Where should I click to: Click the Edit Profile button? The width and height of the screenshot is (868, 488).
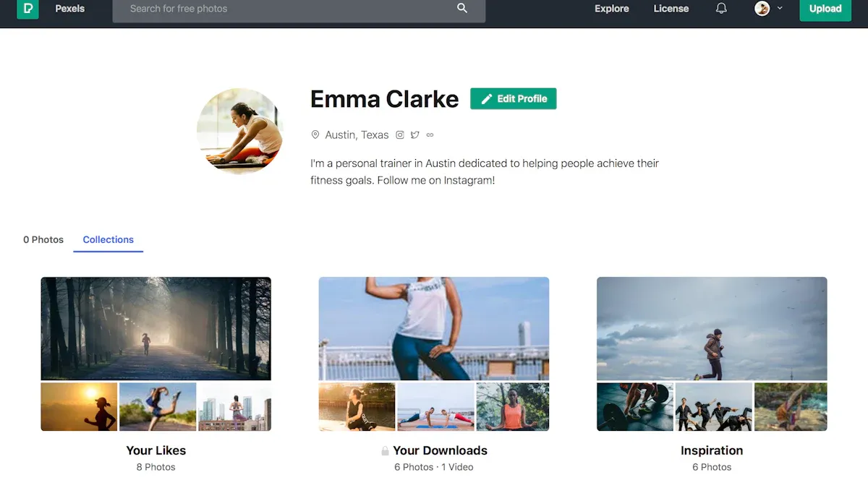coord(513,99)
